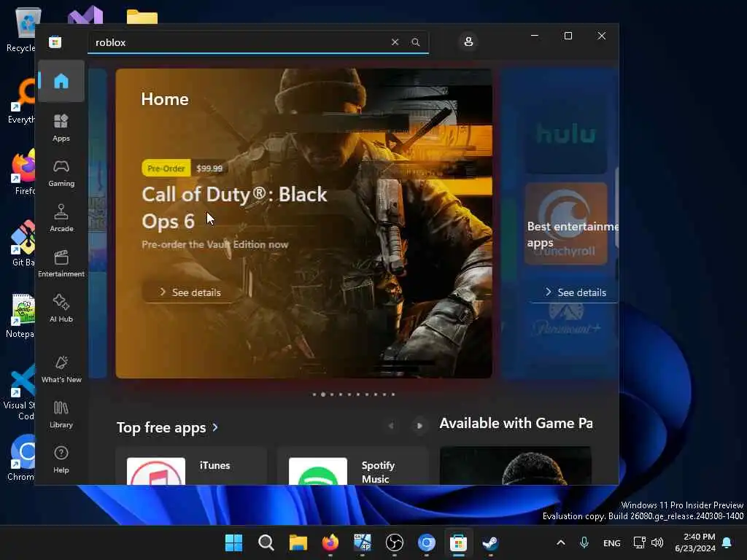Screen dimensions: 747x560
Task: Click the microphone tray icon
Action: point(584,542)
